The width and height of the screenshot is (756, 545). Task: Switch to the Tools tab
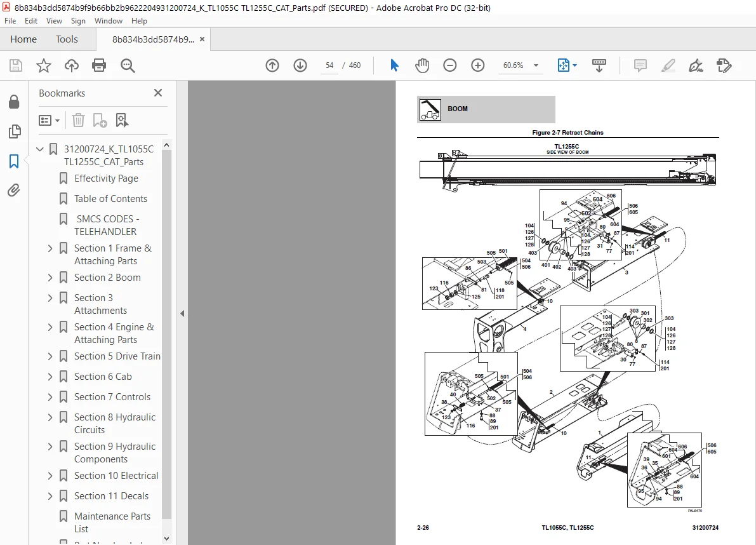67,39
